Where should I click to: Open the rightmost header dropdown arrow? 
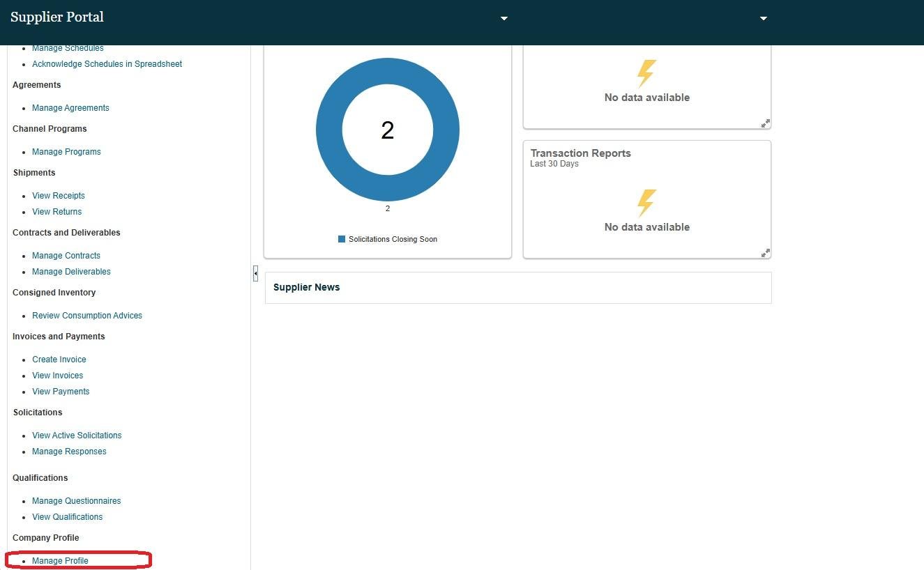click(764, 19)
